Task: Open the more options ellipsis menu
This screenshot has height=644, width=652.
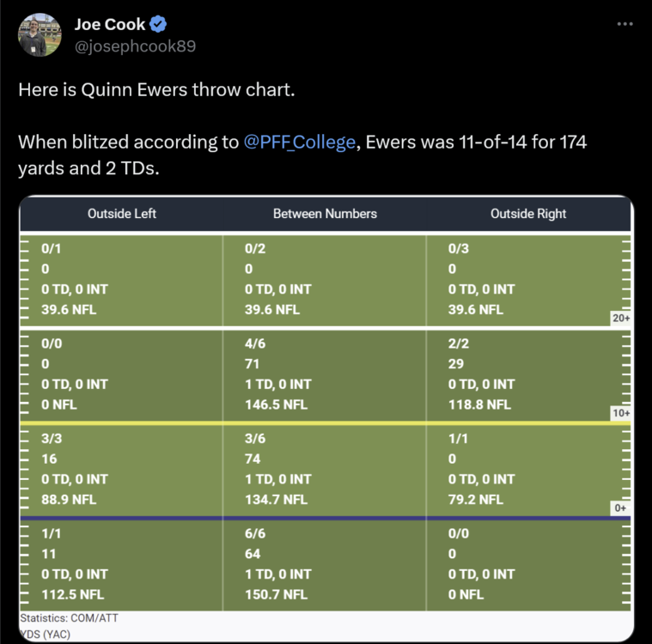Action: 625,23
